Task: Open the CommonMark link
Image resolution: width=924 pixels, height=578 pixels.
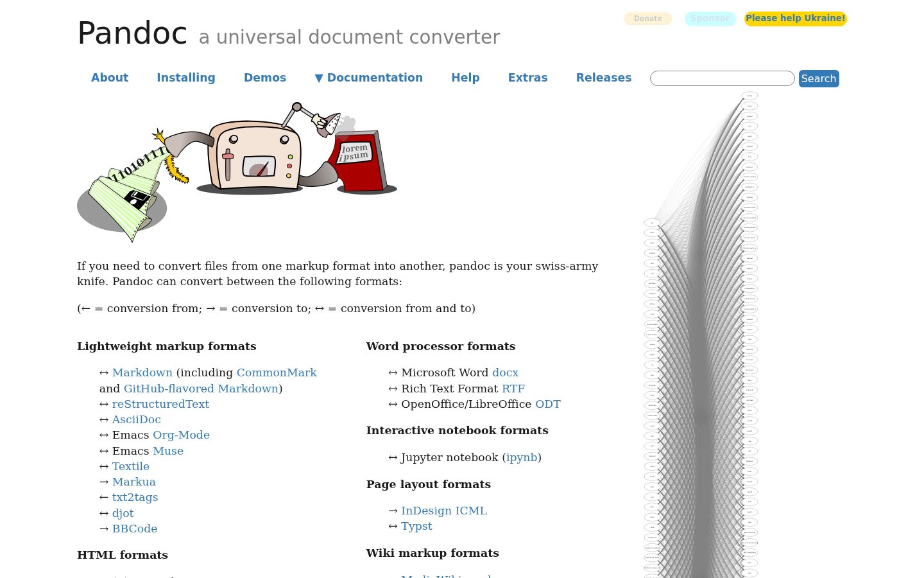Action: click(x=277, y=372)
